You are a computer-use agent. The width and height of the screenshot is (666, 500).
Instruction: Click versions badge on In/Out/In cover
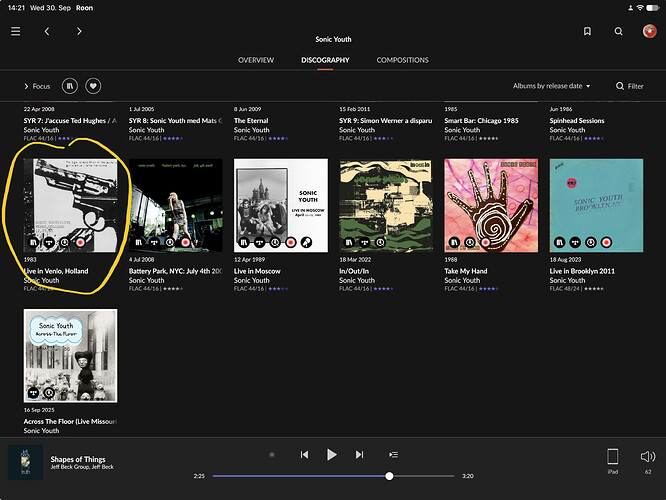[x=380, y=243]
